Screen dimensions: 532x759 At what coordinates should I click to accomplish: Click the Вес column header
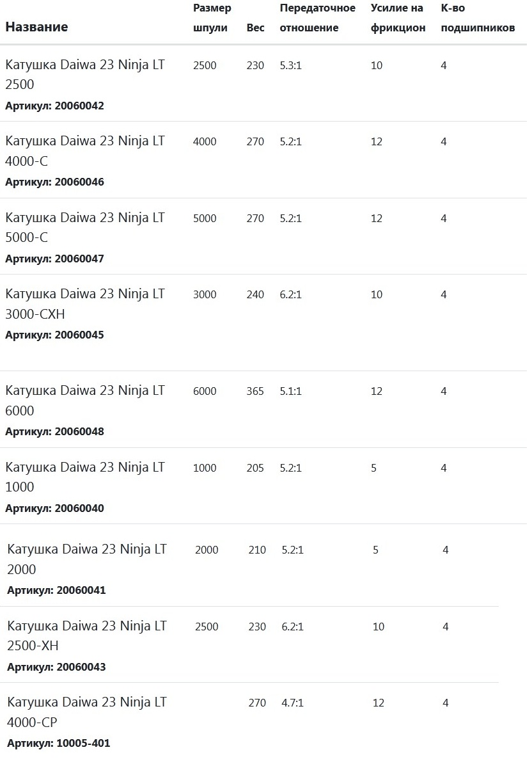tap(255, 28)
